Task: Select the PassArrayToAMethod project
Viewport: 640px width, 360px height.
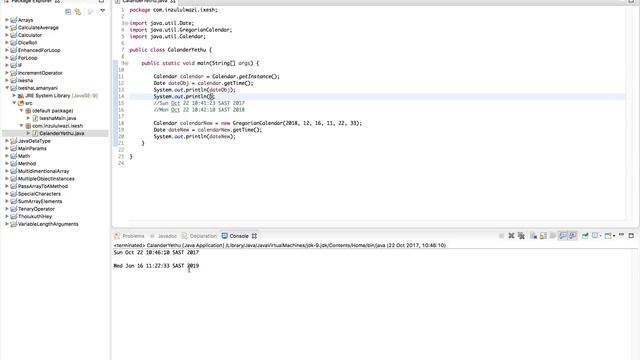Action: point(43,186)
